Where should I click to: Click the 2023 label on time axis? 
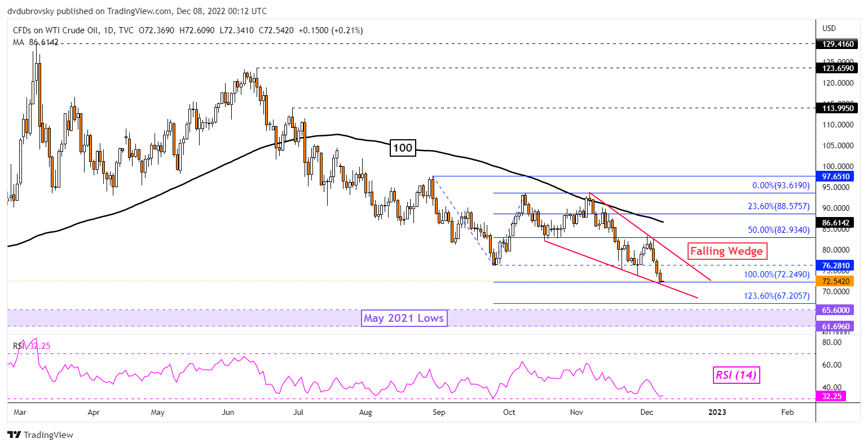click(717, 412)
